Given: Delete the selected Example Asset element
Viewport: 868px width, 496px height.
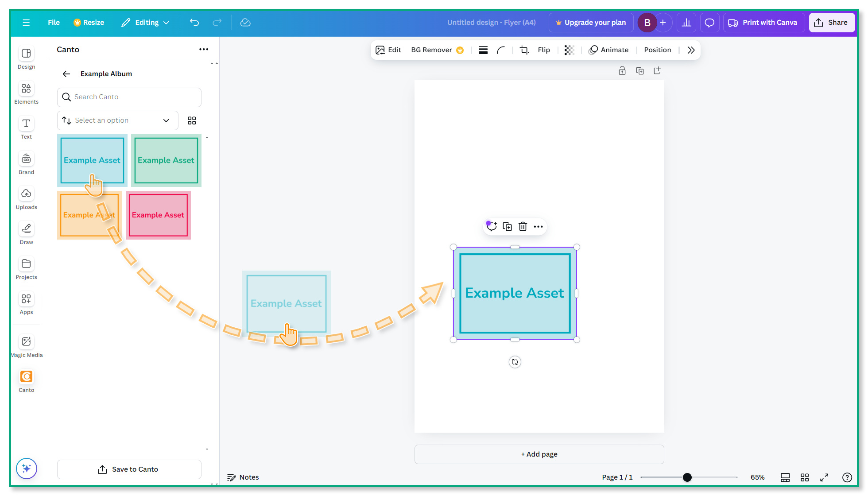Looking at the screenshot, I should click(523, 226).
